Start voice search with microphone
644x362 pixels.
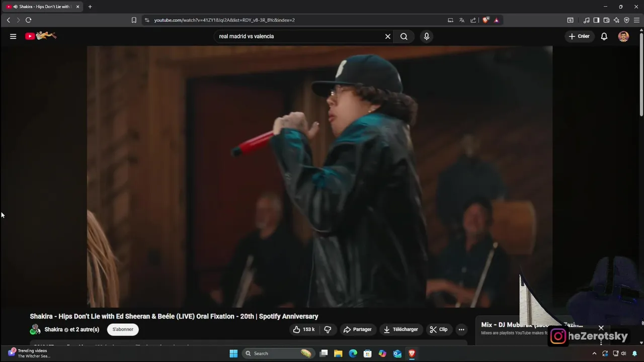pos(426,36)
